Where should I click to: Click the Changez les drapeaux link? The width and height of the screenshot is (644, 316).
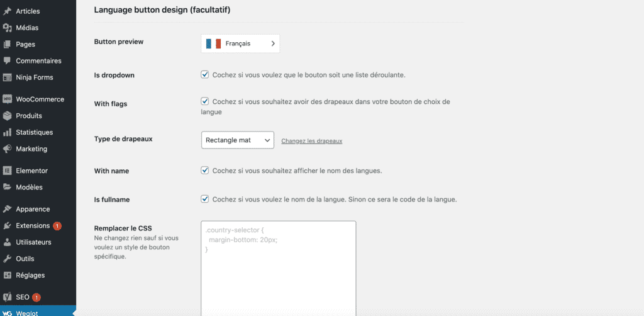pos(312,141)
